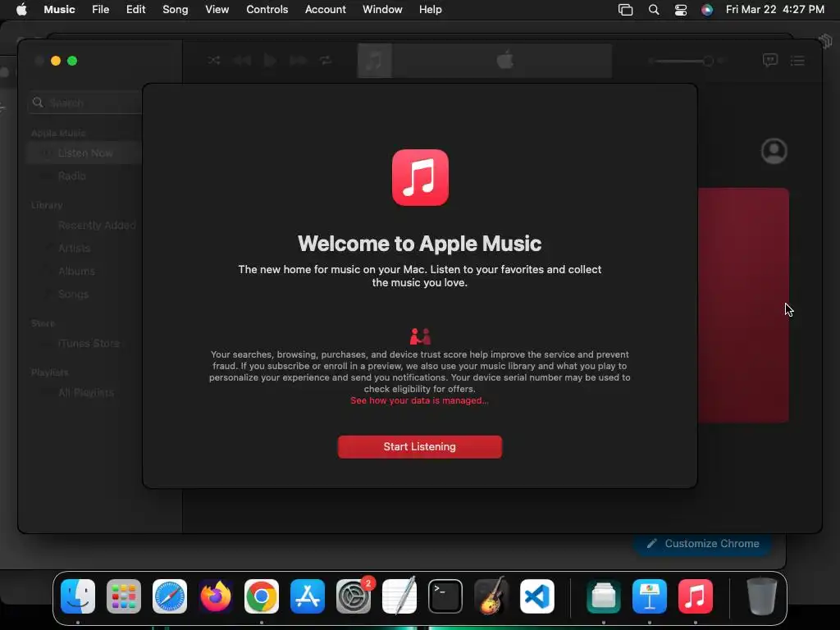Open Stage Manager from the menu bar icon

pos(625,10)
